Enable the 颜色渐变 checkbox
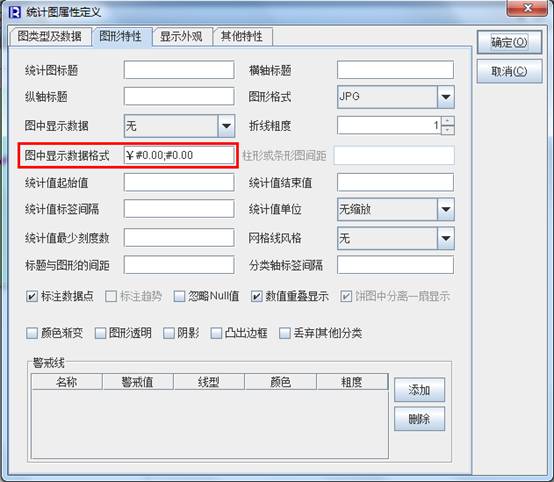 (32, 333)
